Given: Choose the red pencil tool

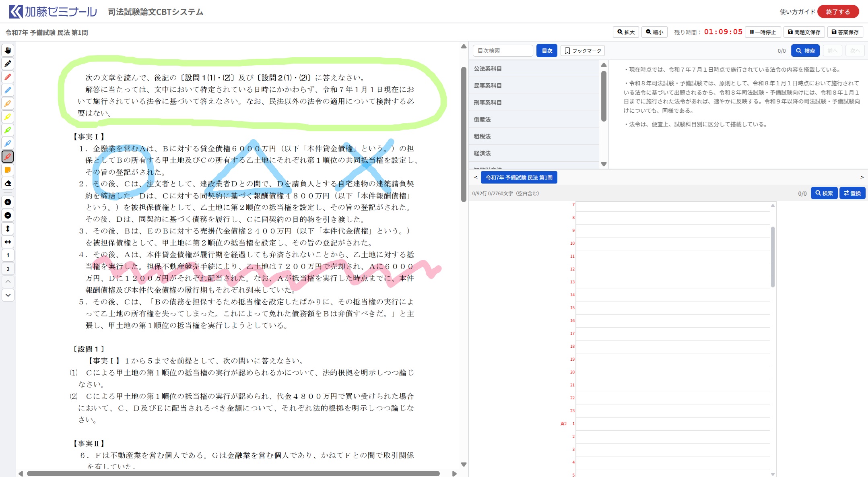Looking at the screenshot, I should point(8,77).
